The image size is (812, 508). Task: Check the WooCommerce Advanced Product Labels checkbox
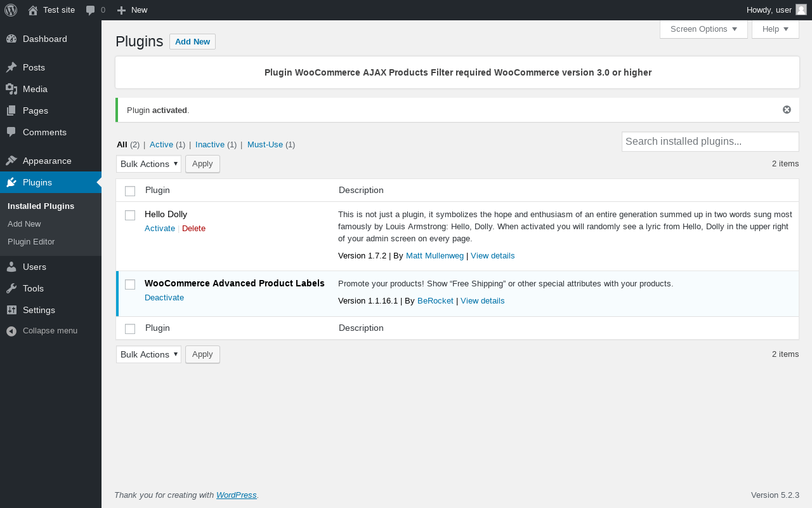point(130,284)
